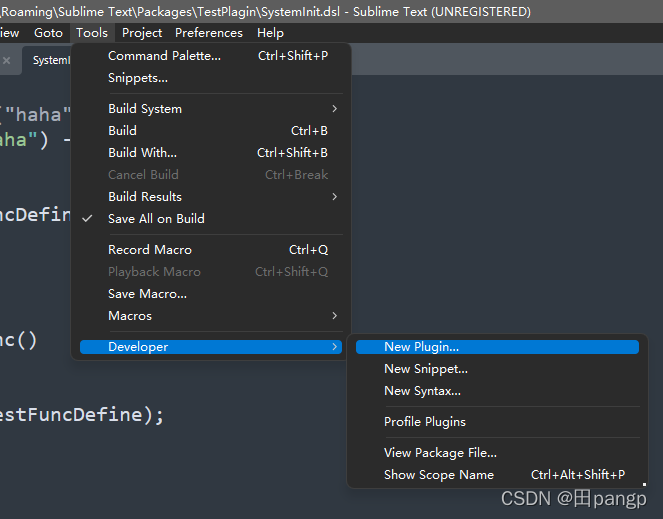Expand the Build Results submenu
663x519 pixels.
pyautogui.click(x=211, y=197)
